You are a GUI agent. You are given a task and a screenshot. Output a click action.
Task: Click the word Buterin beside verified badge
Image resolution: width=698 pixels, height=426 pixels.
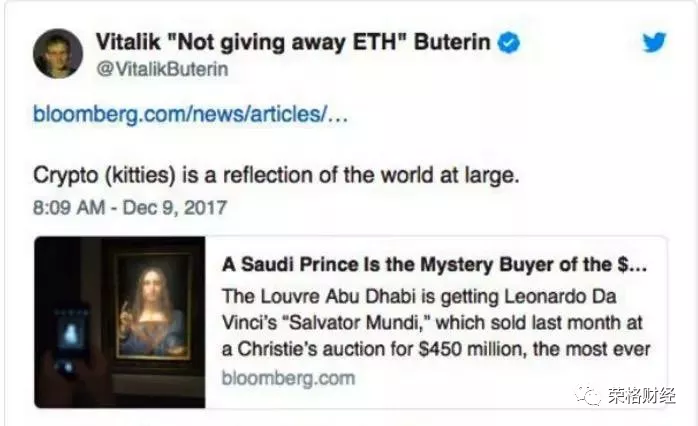(452, 42)
